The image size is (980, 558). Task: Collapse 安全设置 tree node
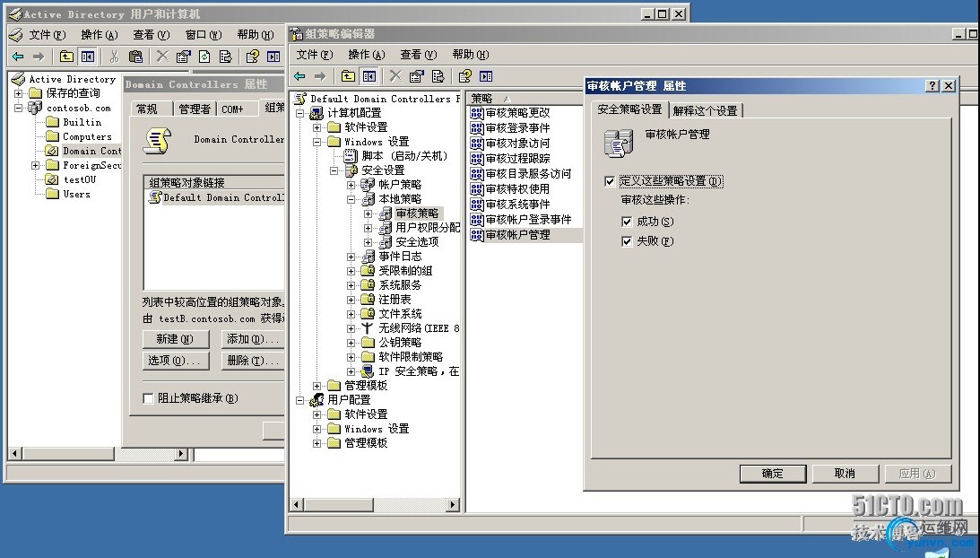(334, 170)
